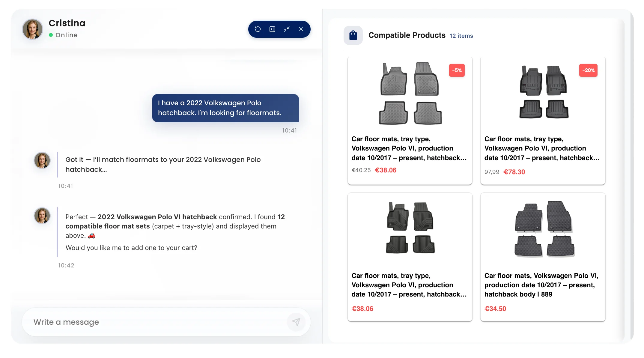Open product image of third €38.06 mats
Viewport: 644px width, 358px height.
(x=410, y=228)
